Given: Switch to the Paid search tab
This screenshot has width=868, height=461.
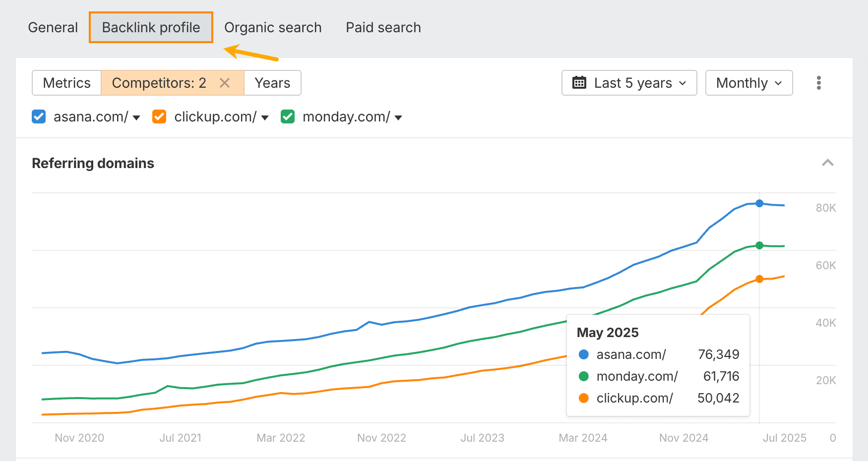Looking at the screenshot, I should 383,27.
